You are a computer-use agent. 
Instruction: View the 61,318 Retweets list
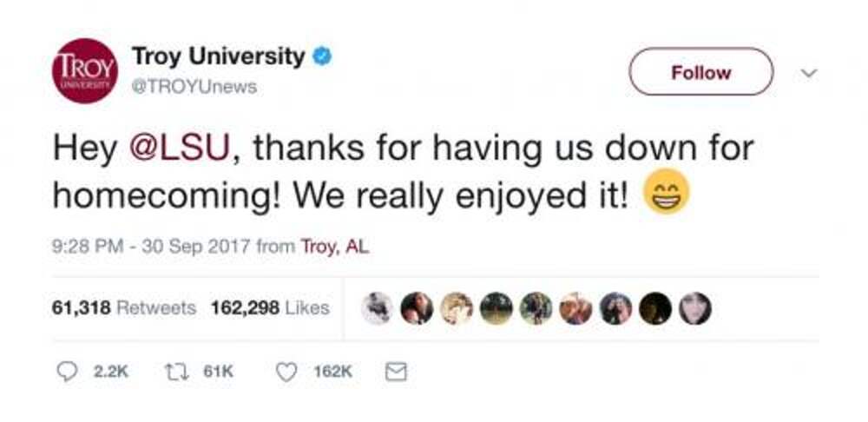click(124, 308)
